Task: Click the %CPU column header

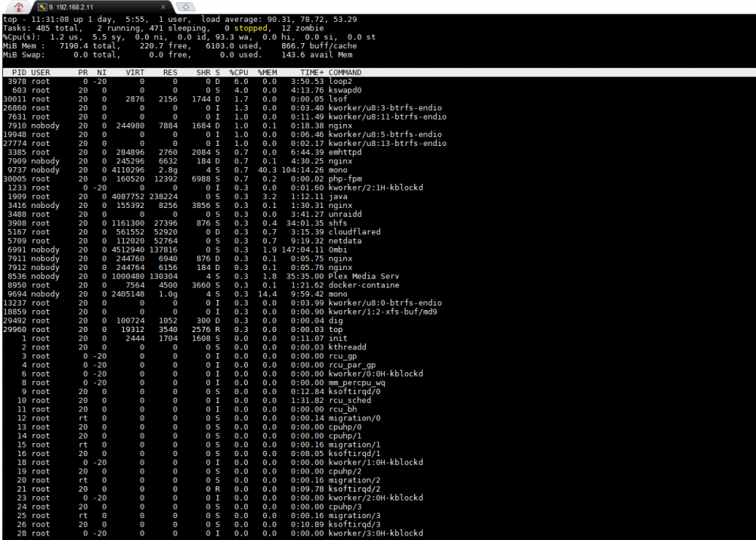Action: coord(239,73)
